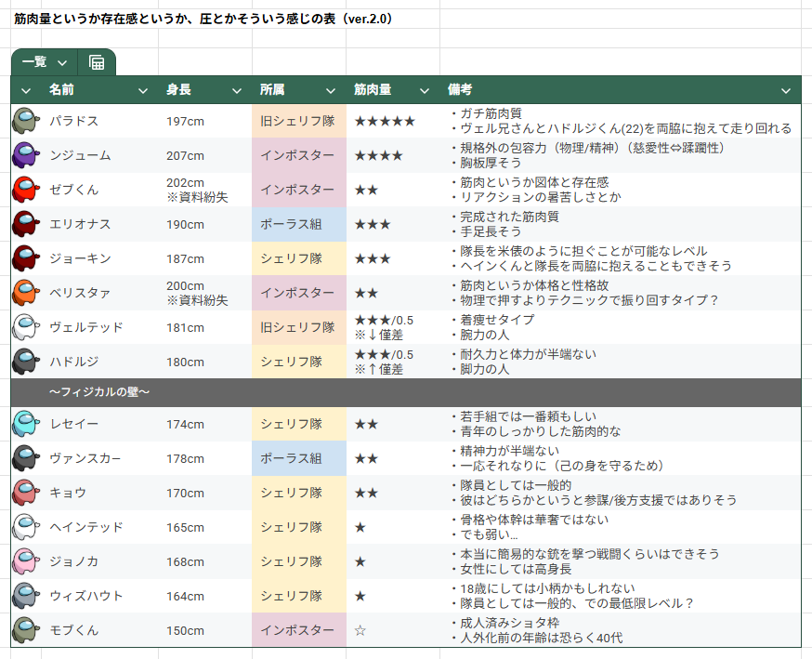Click the pink ジョノカ crewmate icon

26,561
